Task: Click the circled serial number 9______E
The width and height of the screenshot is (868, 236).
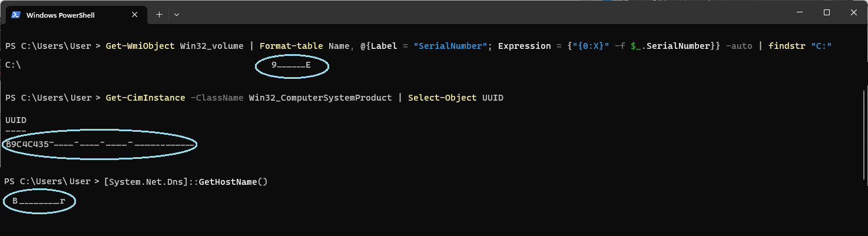Action: (x=291, y=65)
